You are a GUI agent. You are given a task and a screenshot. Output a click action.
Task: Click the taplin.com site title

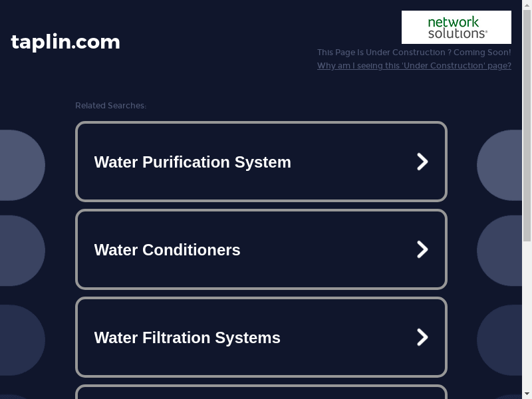pos(66,42)
